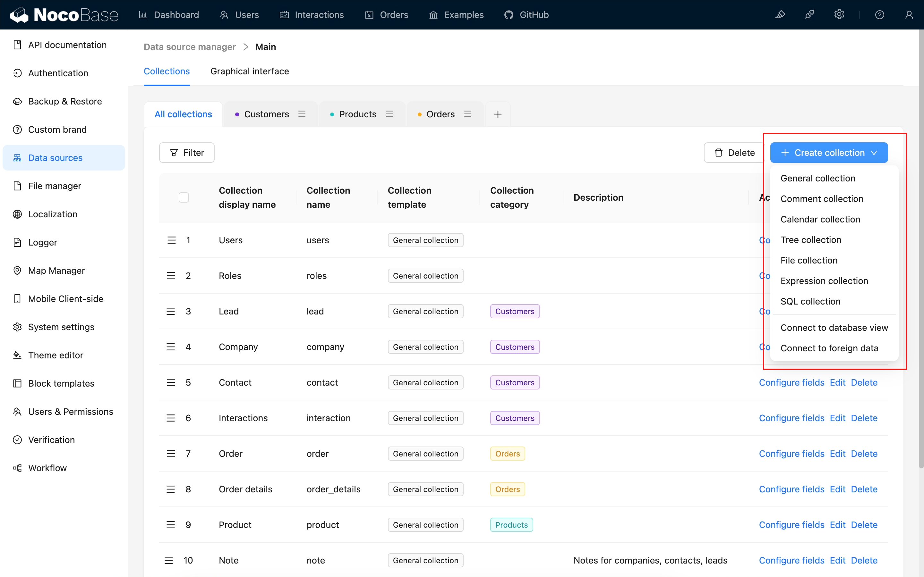Click the Filter button

point(187,153)
